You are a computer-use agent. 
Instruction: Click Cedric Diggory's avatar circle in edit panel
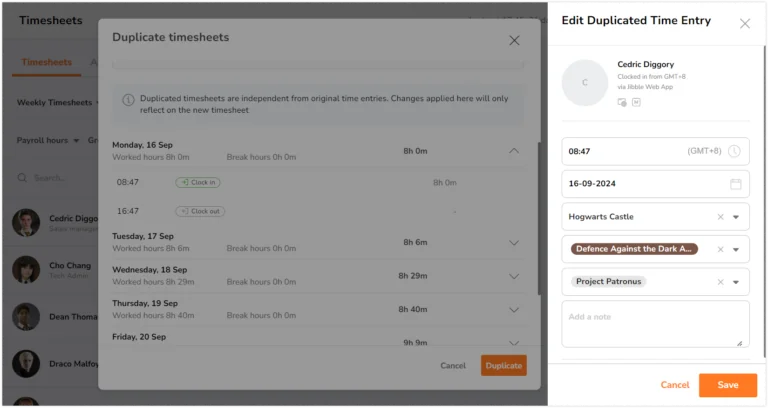[584, 82]
